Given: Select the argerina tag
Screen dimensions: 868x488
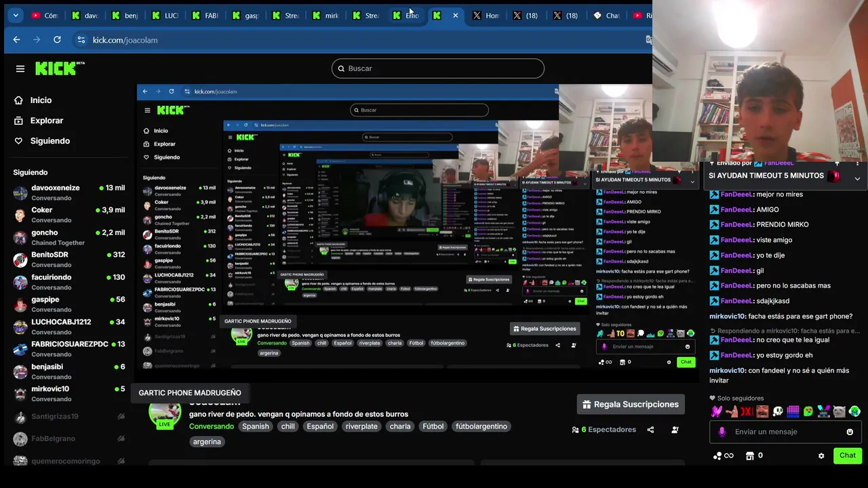Looking at the screenshot, I should pyautogui.click(x=207, y=442).
